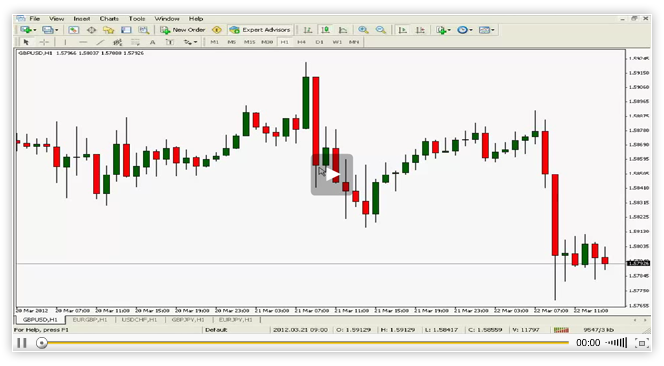Click the connection status bars indicator
The width and height of the screenshot is (664, 366).
(x=562, y=330)
